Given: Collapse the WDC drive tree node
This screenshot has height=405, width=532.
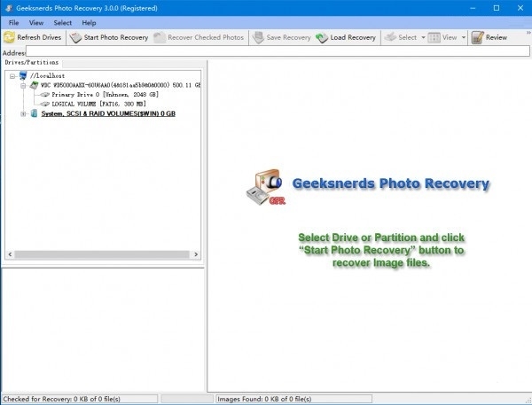Looking at the screenshot, I should pos(23,86).
